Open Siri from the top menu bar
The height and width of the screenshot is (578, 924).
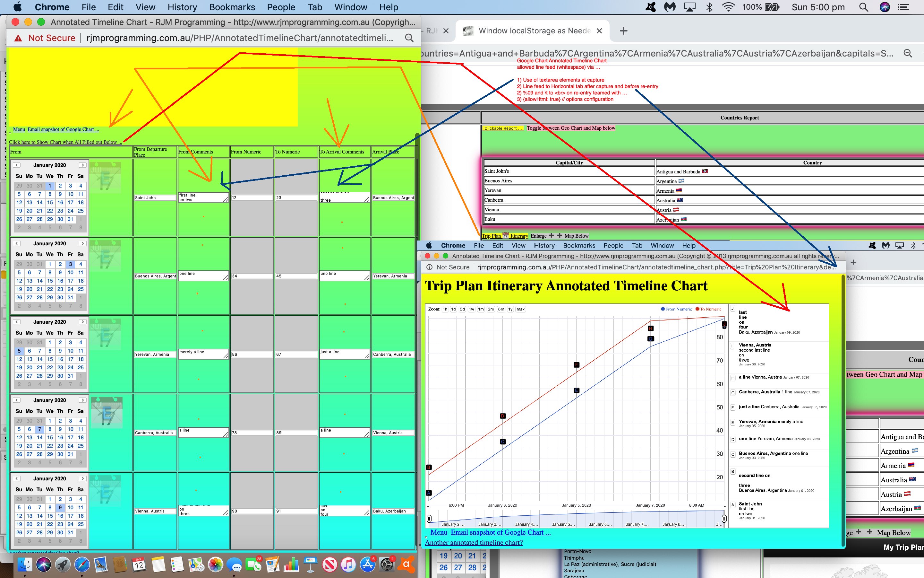pyautogui.click(x=885, y=7)
